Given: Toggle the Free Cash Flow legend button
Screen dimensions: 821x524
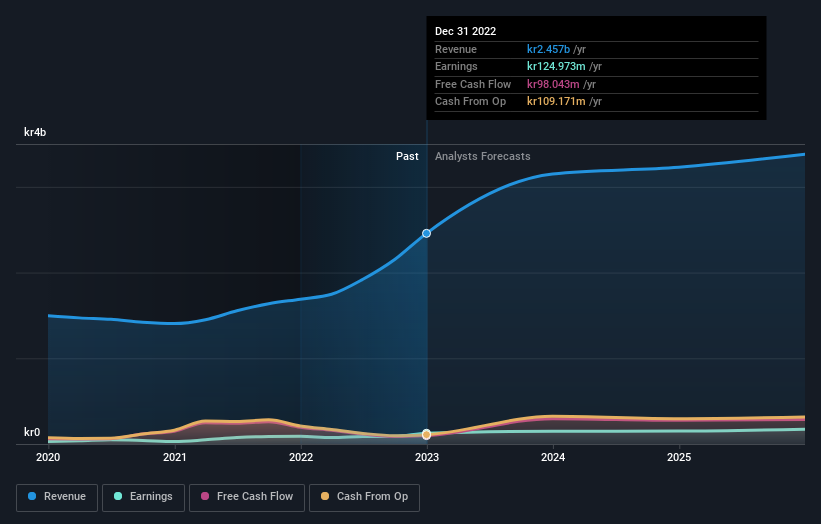Looking at the screenshot, I should pyautogui.click(x=247, y=497).
